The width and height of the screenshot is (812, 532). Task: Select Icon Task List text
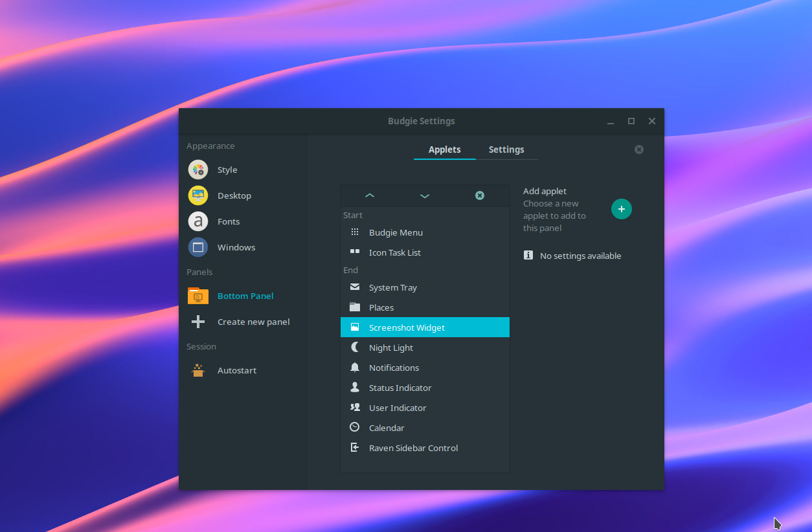pyautogui.click(x=395, y=253)
